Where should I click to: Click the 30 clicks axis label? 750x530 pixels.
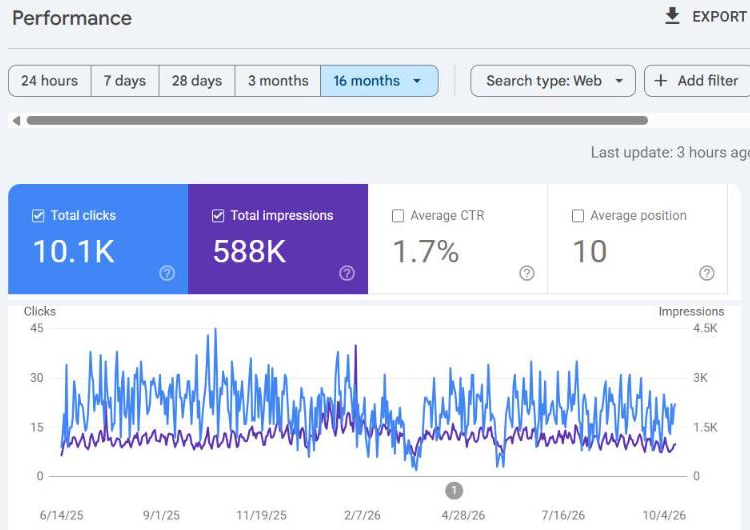pyautogui.click(x=36, y=377)
